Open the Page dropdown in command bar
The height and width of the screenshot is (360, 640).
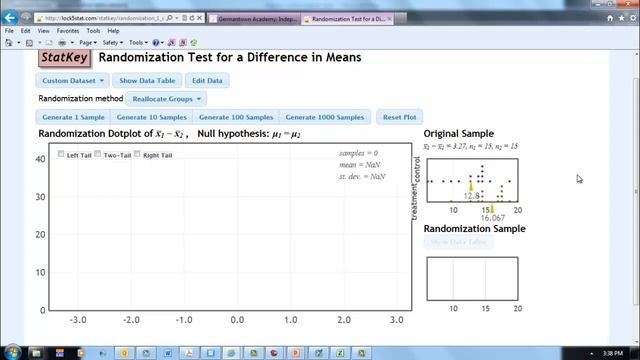click(x=88, y=42)
